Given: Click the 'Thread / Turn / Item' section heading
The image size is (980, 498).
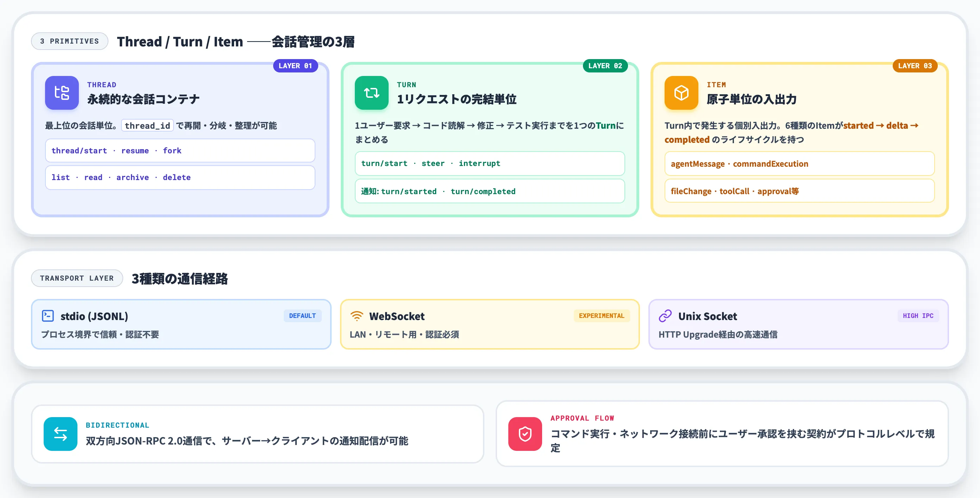Looking at the screenshot, I should click(235, 41).
